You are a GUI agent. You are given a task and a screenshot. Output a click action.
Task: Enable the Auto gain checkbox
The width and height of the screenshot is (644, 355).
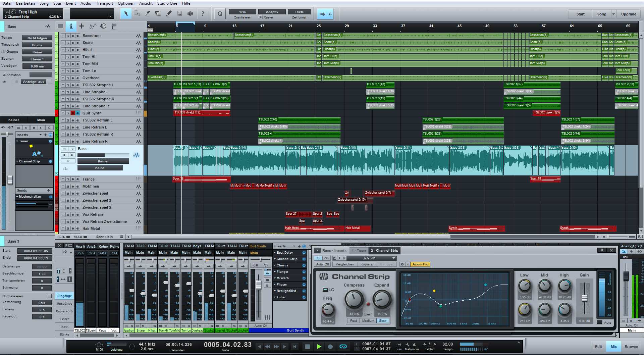(x=600, y=322)
